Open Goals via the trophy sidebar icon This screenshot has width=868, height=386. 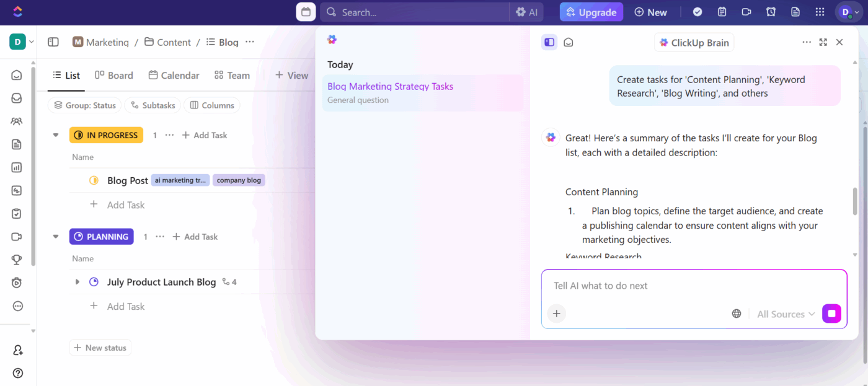17,260
